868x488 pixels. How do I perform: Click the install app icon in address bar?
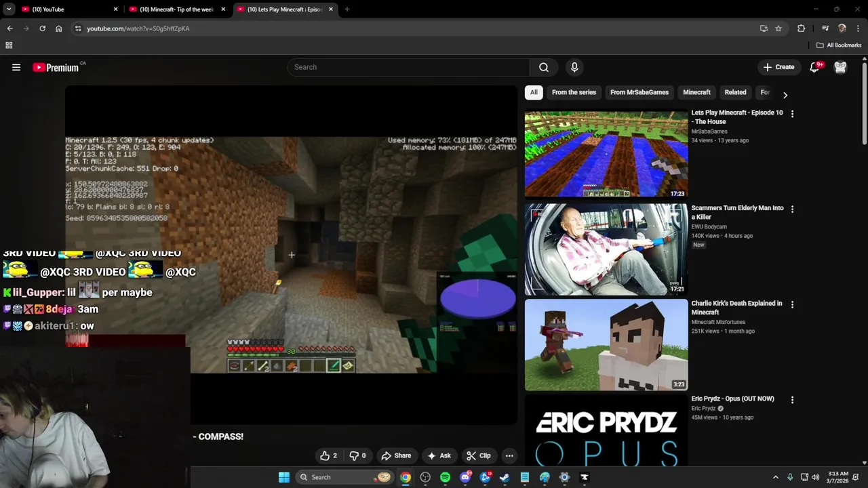click(764, 28)
